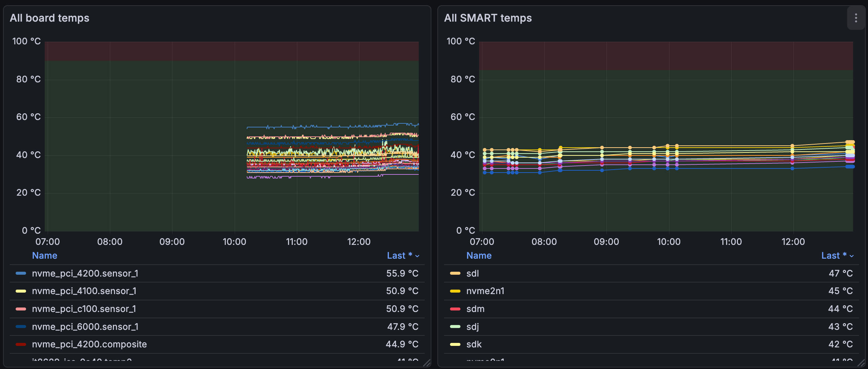
Task: Sort board temps legend by Name
Action: (x=45, y=256)
